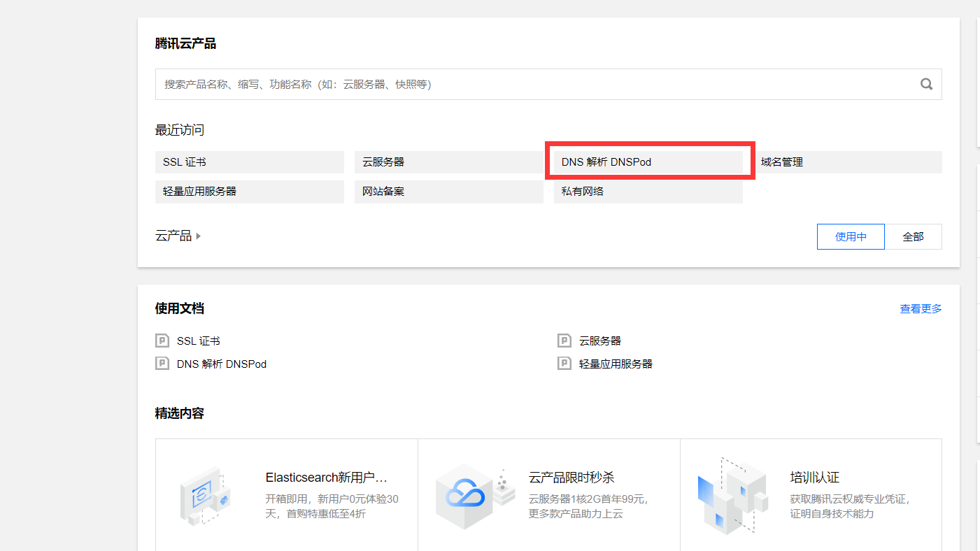
Task: Click the 最近访问 label
Action: point(180,130)
